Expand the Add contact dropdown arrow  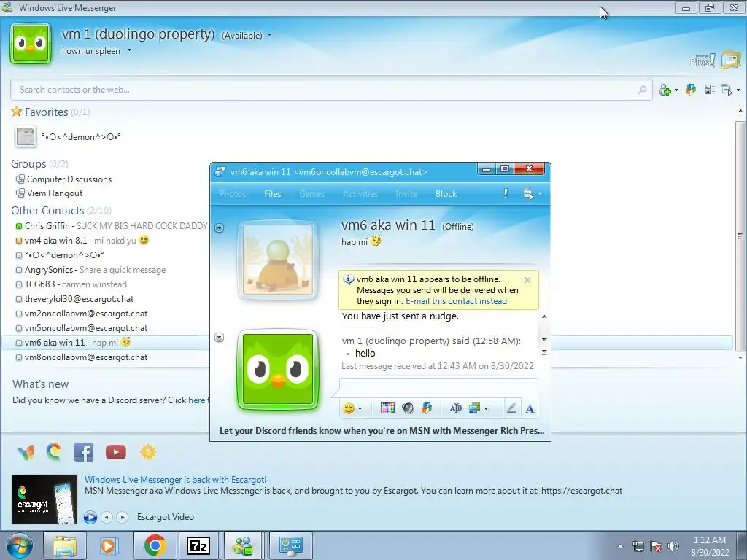(676, 90)
